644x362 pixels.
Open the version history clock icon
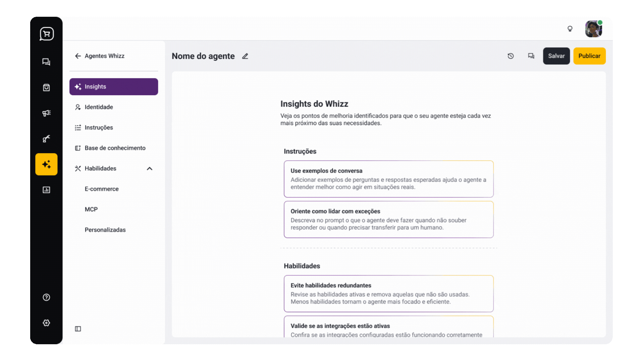tap(511, 56)
